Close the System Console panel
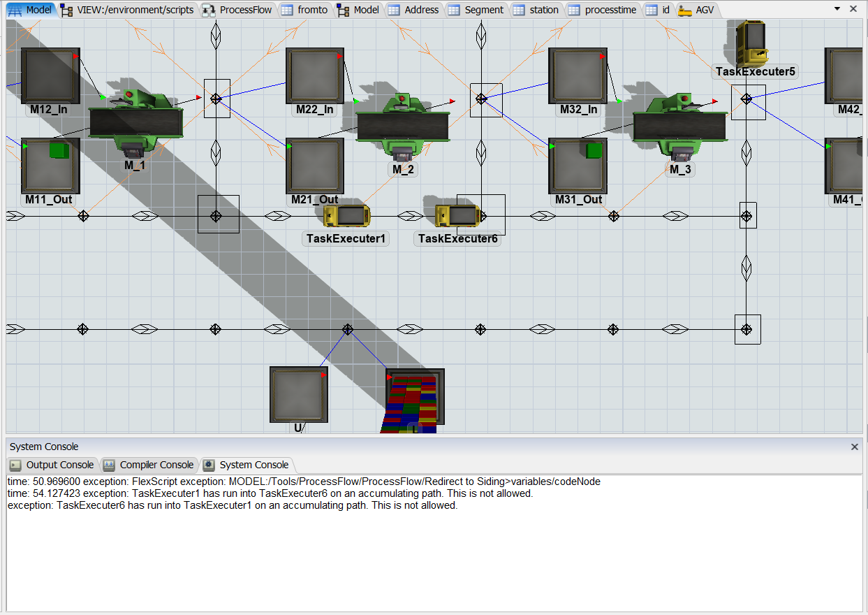Image resolution: width=868 pixels, height=615 pixels. pyautogui.click(x=854, y=447)
